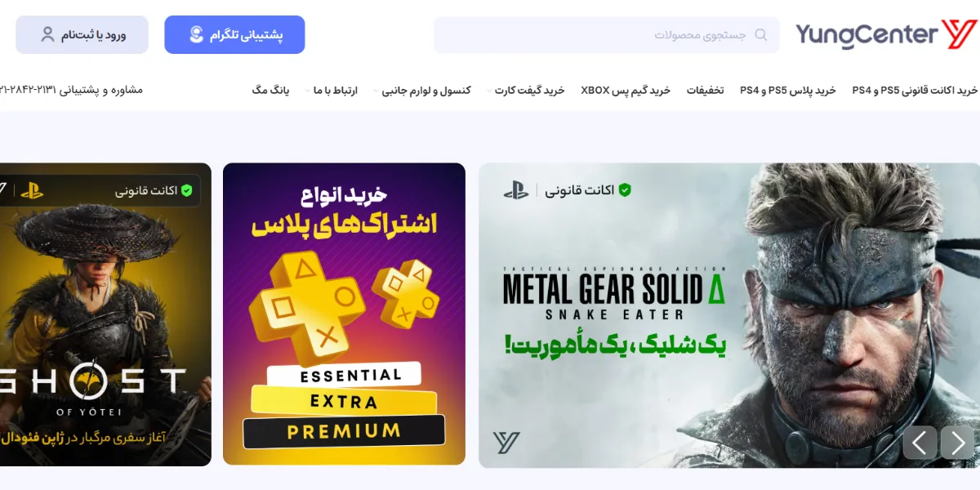980x490 pixels.
Task: Click the Telegram support headset icon
Action: (x=196, y=35)
